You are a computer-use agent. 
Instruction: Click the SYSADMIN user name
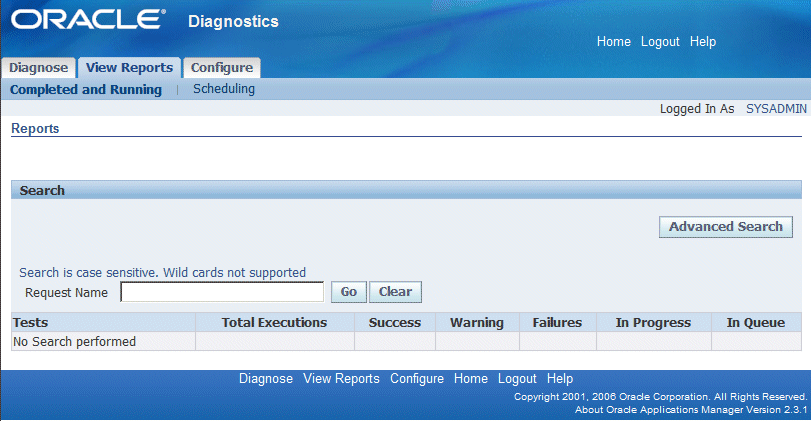tap(776, 109)
